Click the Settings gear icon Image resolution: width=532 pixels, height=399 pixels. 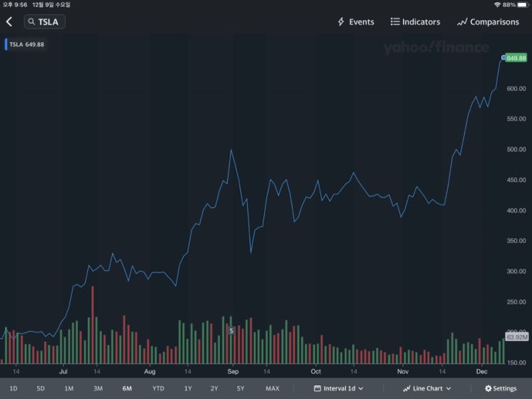click(x=488, y=388)
